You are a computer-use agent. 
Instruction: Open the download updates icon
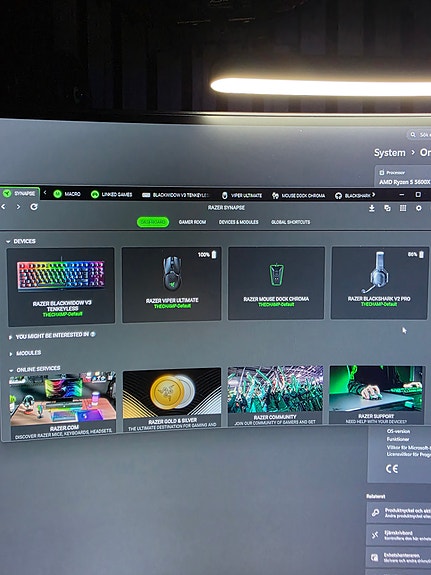(372, 208)
